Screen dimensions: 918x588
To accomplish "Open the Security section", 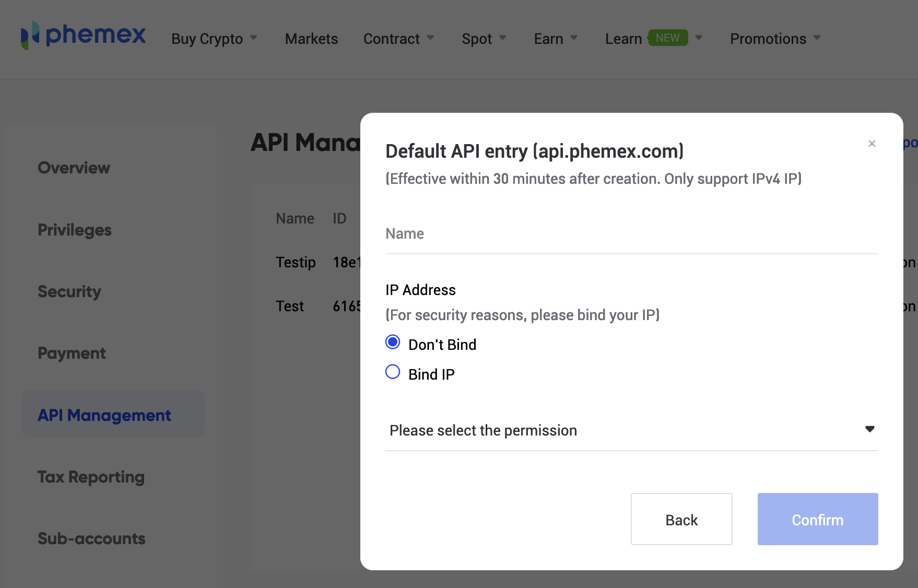I will [x=69, y=291].
